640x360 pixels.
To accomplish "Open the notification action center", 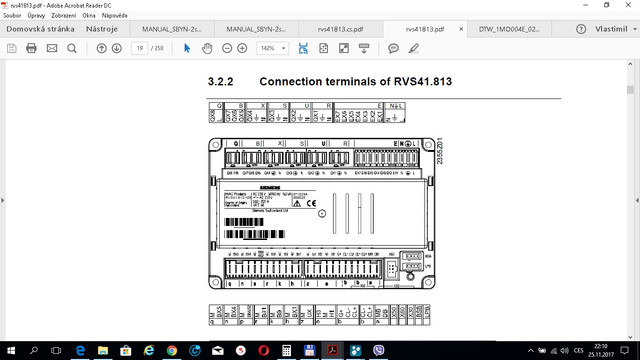I will pos(624,351).
